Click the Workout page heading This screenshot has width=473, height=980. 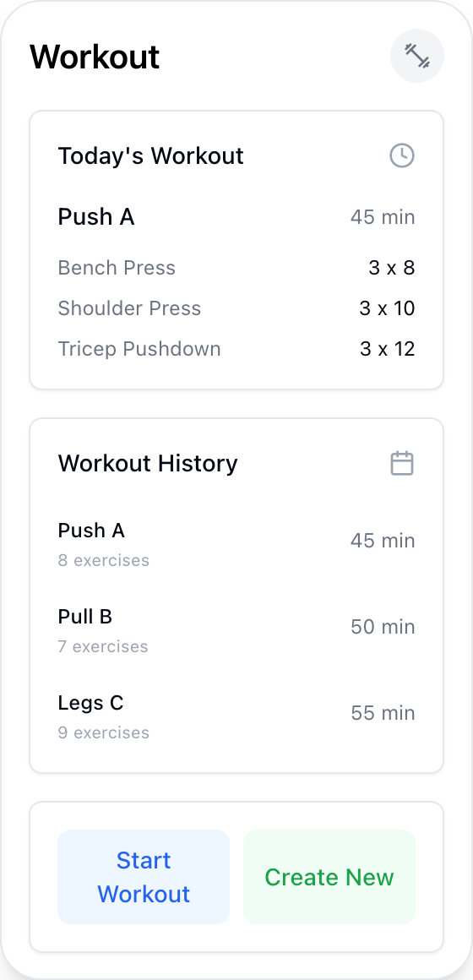pos(95,57)
